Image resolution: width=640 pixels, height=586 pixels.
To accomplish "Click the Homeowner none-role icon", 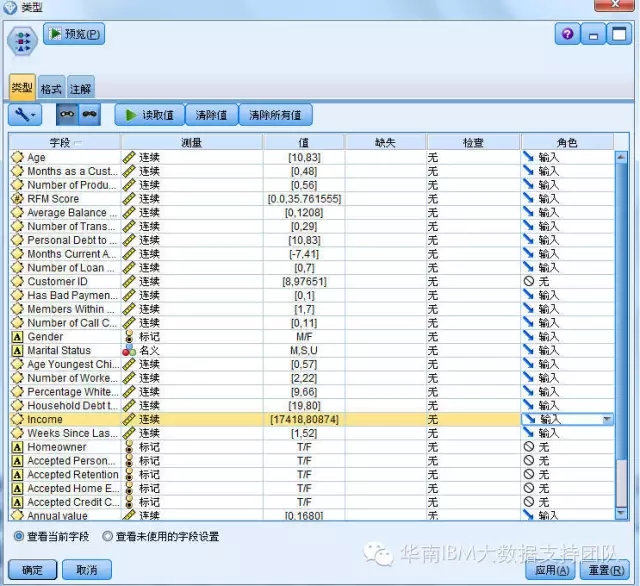I will (x=529, y=447).
